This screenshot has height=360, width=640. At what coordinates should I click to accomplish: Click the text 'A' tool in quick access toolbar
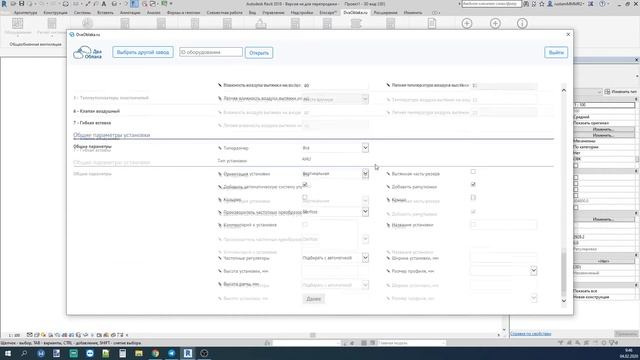(x=104, y=4)
